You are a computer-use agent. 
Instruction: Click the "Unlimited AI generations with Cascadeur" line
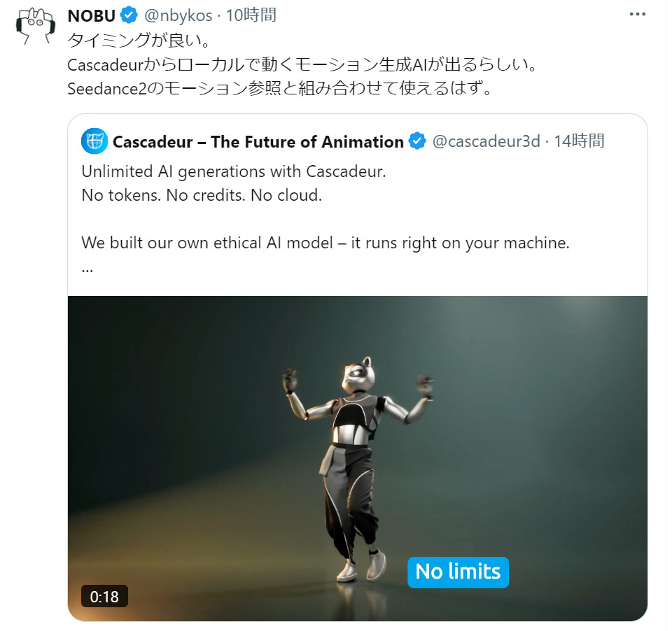[x=233, y=171]
